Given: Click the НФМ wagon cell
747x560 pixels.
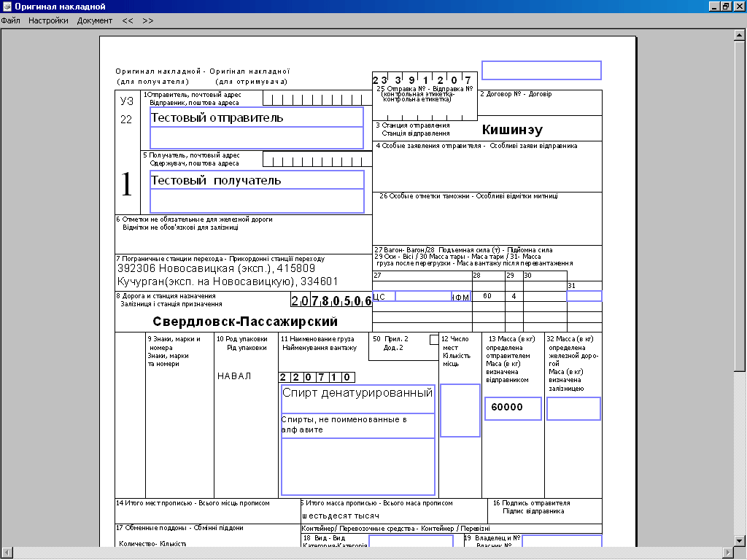Looking at the screenshot, I should tap(461, 297).
